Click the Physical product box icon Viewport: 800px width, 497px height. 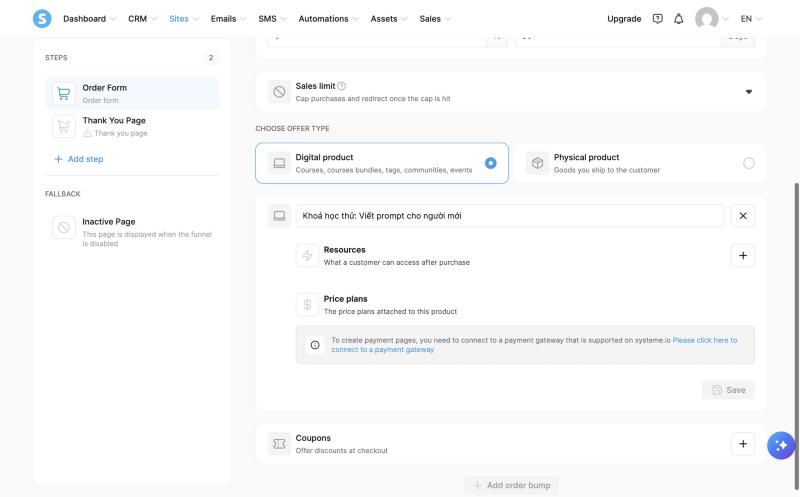coord(537,163)
